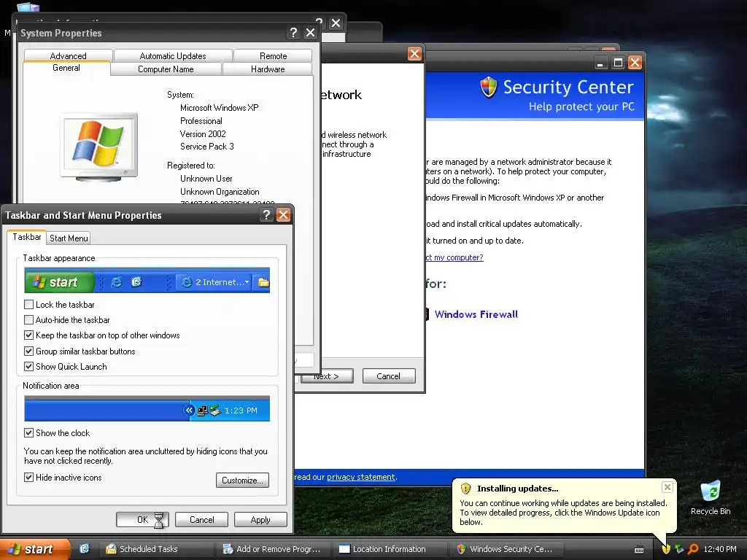747x560 pixels.
Task: Open the Windows Start menu
Action: pyautogui.click(x=34, y=549)
